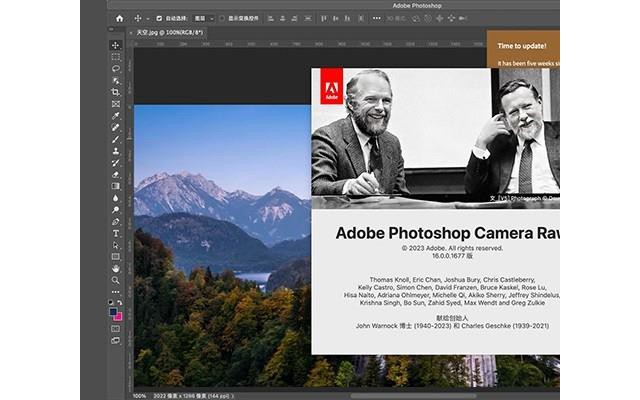
Task: Expand the collapsed toolbox panel grip
Action: click(x=111, y=29)
